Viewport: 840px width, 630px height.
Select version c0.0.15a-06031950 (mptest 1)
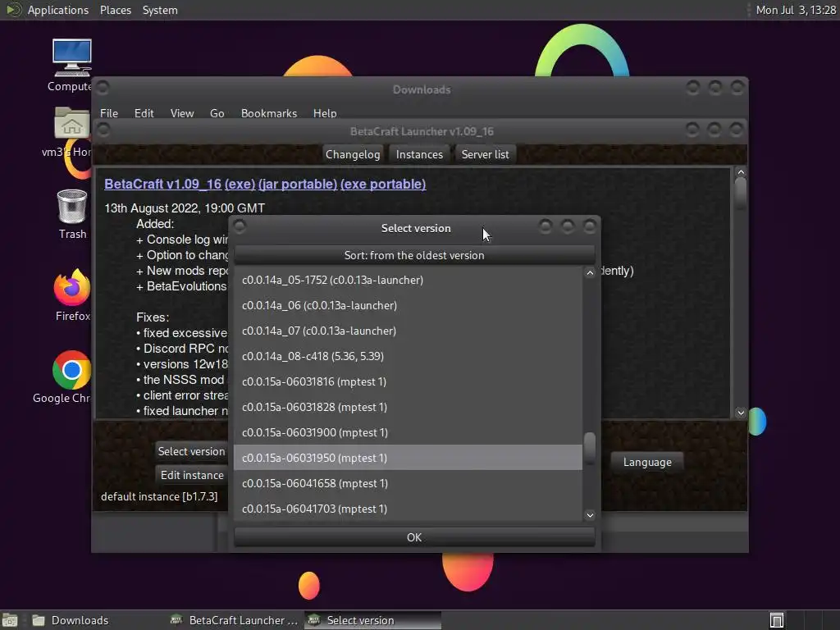409,458
